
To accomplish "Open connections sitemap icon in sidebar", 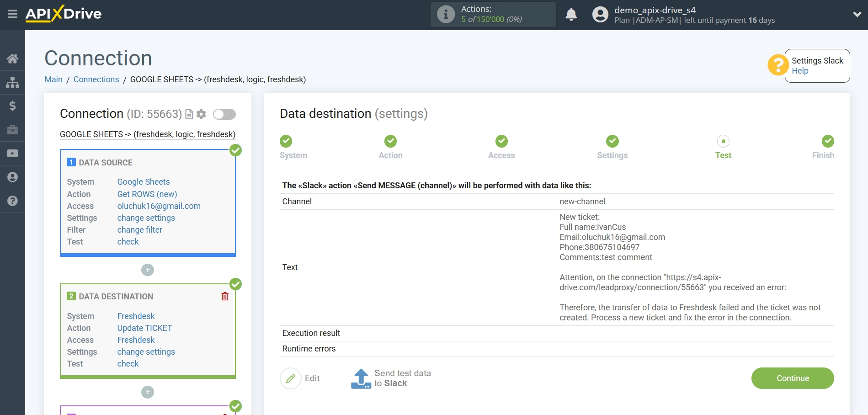I will (12, 82).
